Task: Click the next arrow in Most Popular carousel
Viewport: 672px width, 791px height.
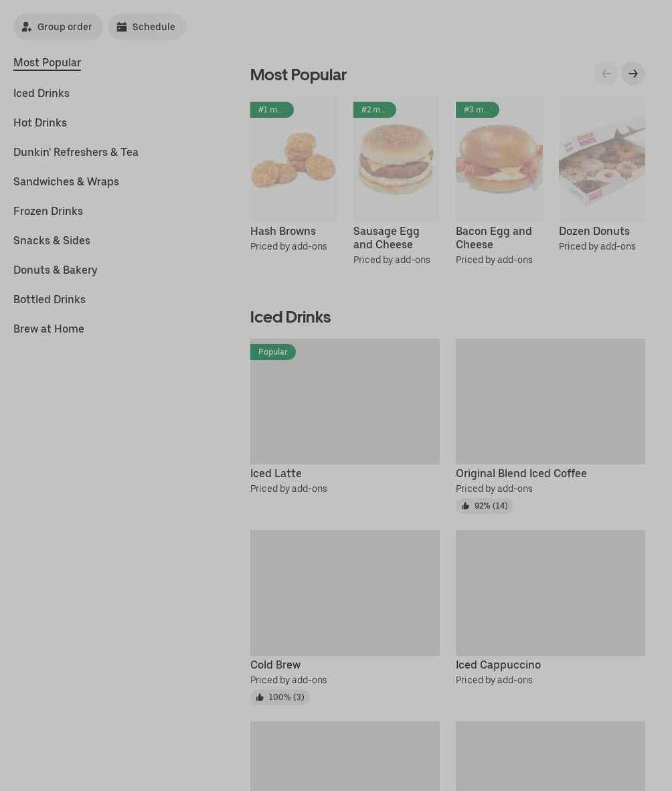Action: click(633, 74)
